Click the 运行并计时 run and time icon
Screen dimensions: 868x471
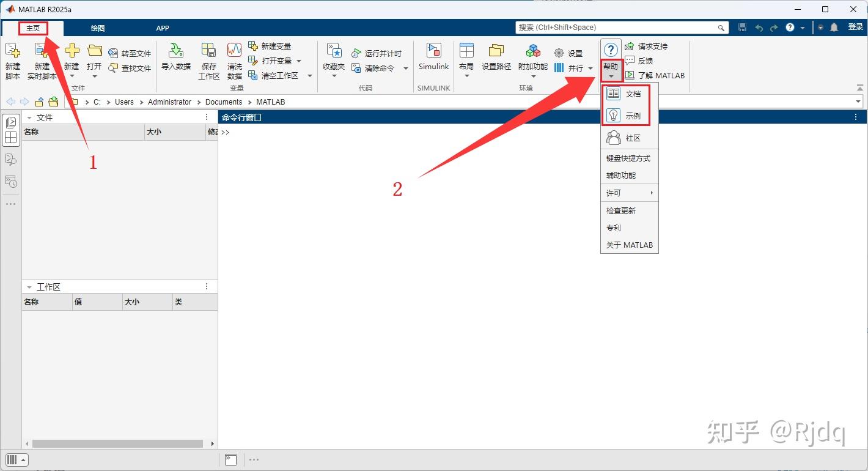point(378,53)
